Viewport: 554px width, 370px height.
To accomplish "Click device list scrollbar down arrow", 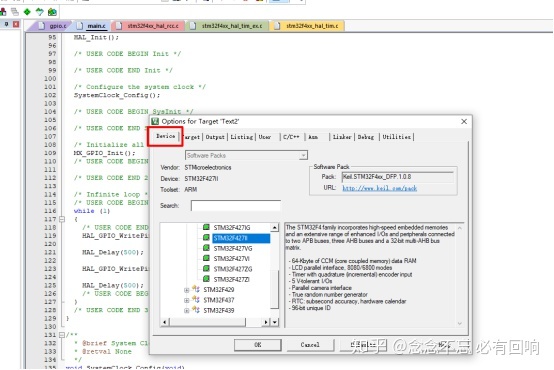I will [275, 322].
